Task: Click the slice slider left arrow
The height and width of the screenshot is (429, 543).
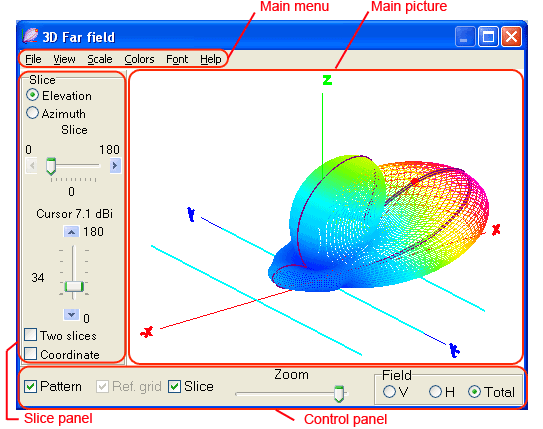Action: 32,166
